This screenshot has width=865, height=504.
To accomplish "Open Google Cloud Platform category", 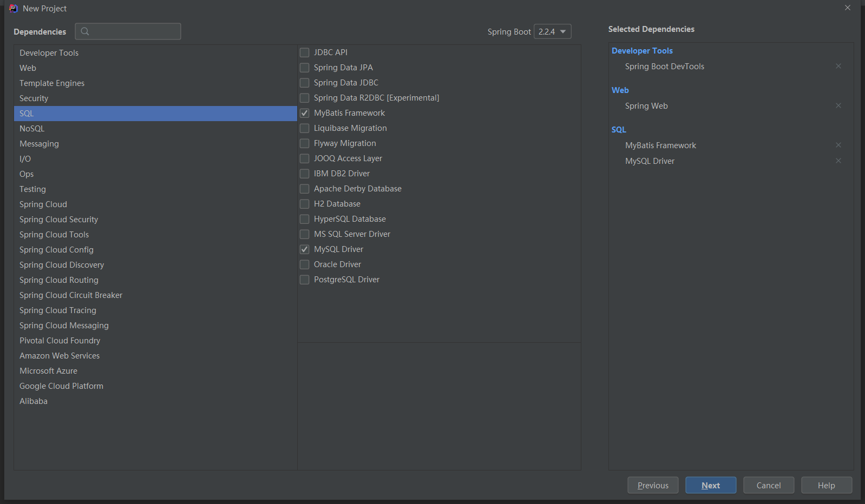I will click(x=155, y=386).
